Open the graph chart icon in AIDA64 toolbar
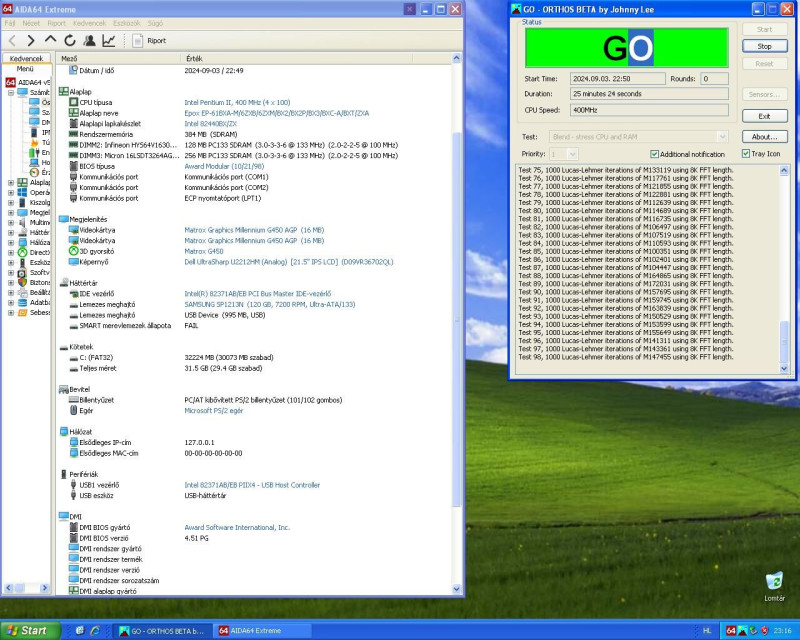The width and height of the screenshot is (800, 640). coord(109,41)
